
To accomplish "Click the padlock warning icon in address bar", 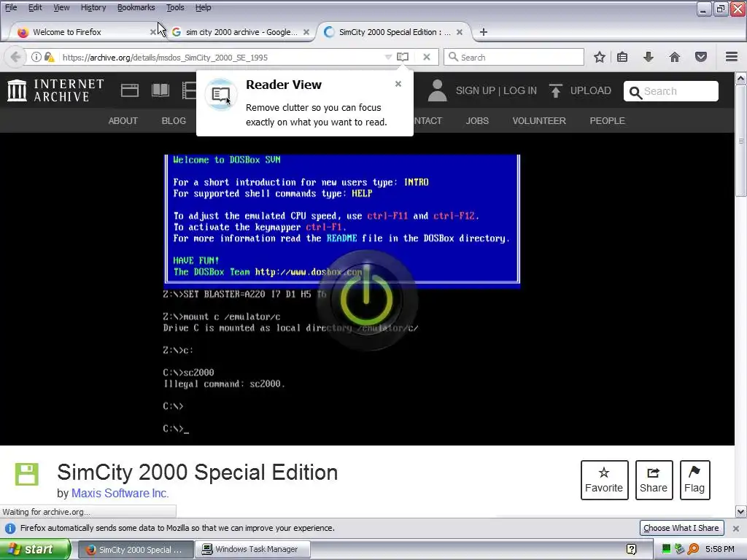I will pyautogui.click(x=49, y=57).
